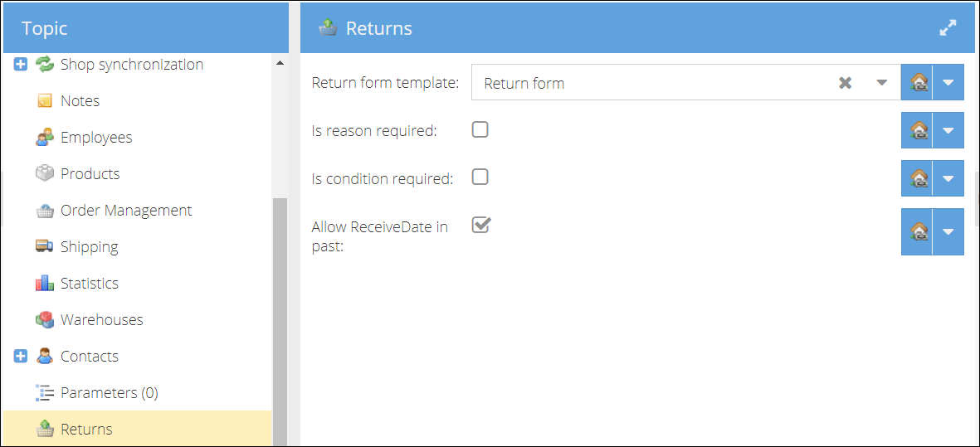
Task: Click the Employees people icon
Action: (44, 138)
